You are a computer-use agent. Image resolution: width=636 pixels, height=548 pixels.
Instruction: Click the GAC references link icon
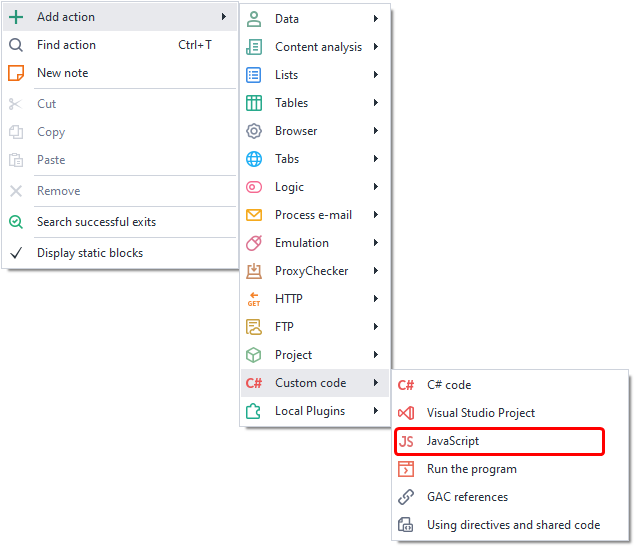coord(406,497)
